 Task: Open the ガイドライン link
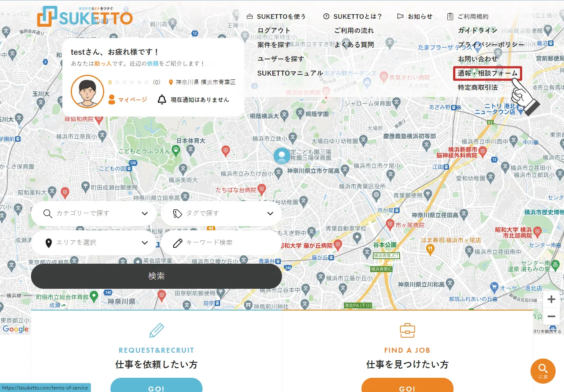pos(477,31)
